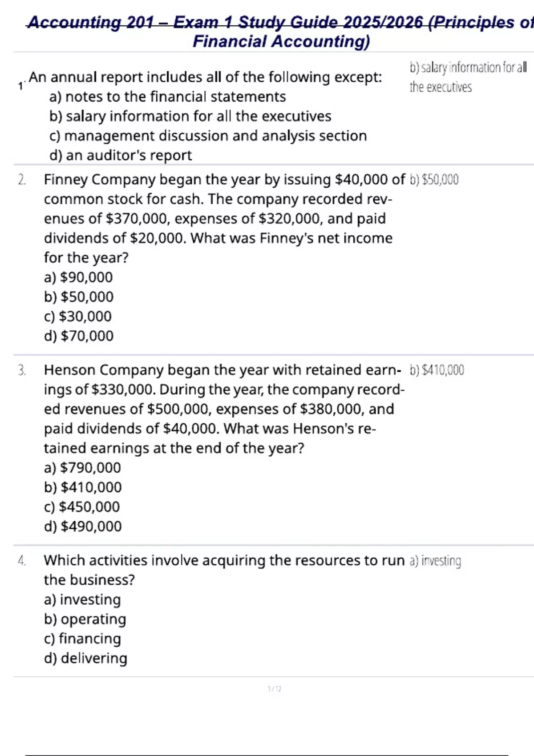The height and width of the screenshot is (756, 534).
Task: Click the Henson Company question text
Action: 224,409
